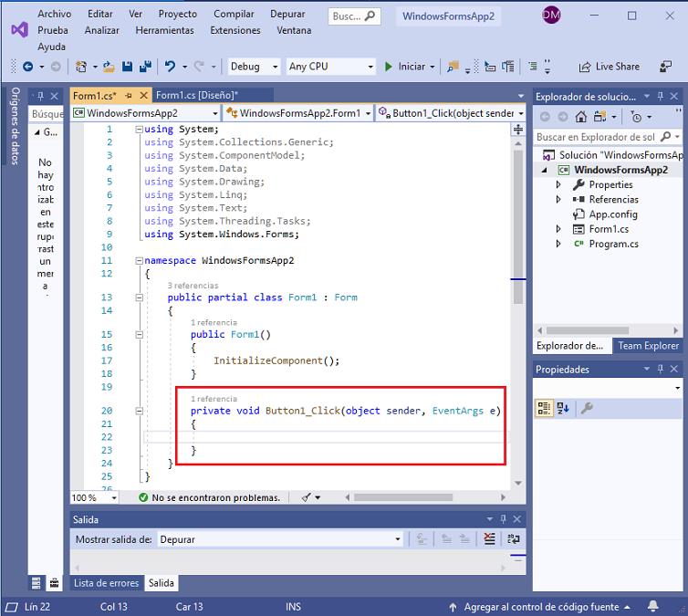Click the Buscar en Explorador de soluciones field

596,137
